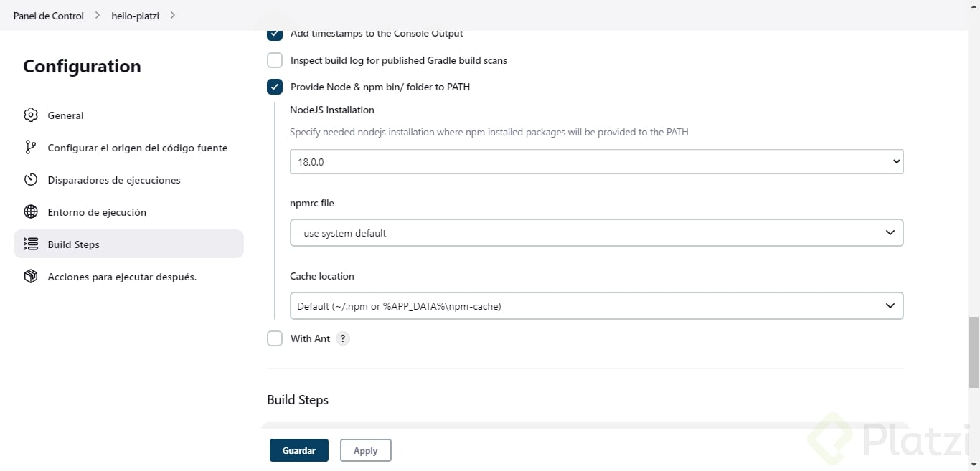Go to Disparadores de ejecuciones section
Viewport: 980px width, 471px height.
coord(113,180)
